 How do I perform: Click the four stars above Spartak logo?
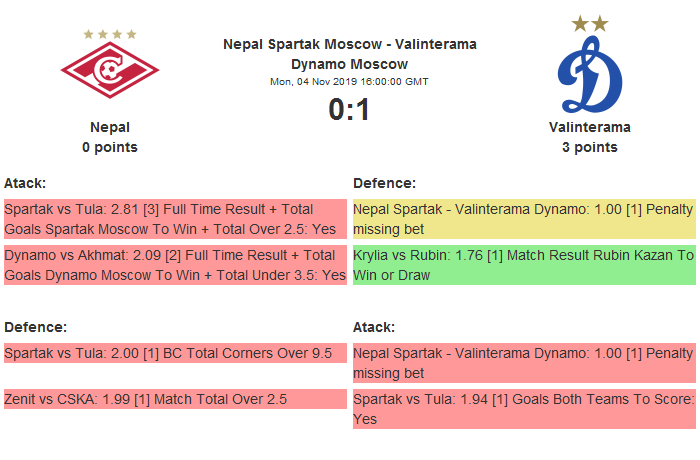[110, 34]
